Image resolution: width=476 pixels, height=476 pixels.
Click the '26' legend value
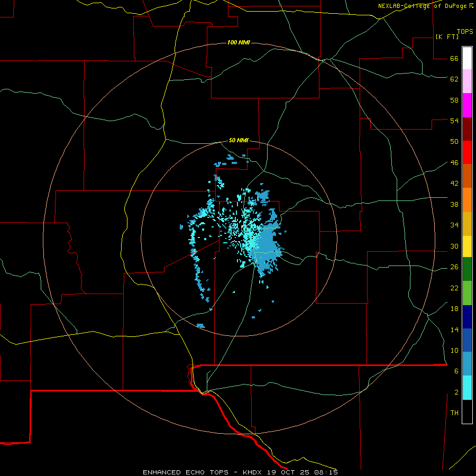click(x=454, y=267)
